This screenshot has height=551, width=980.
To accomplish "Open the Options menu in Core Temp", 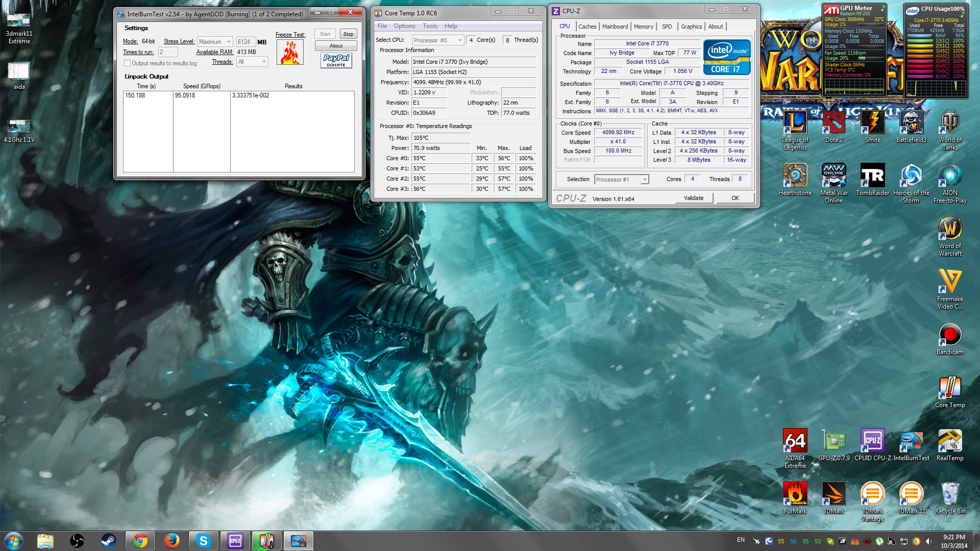I will (404, 26).
